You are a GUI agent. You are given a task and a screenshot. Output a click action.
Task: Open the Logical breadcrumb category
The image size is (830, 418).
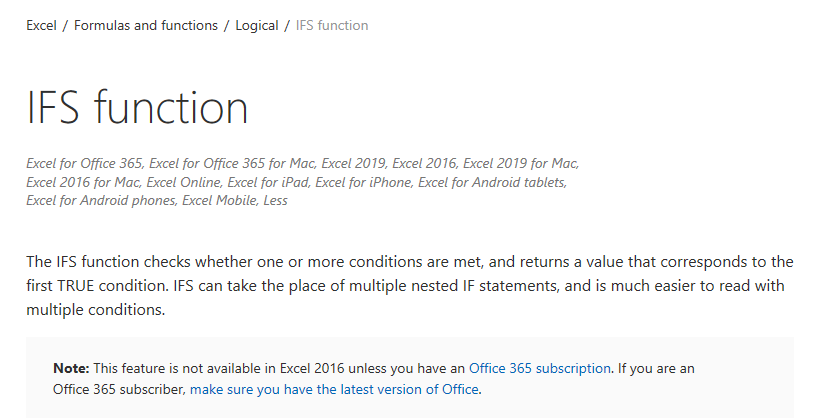point(257,26)
